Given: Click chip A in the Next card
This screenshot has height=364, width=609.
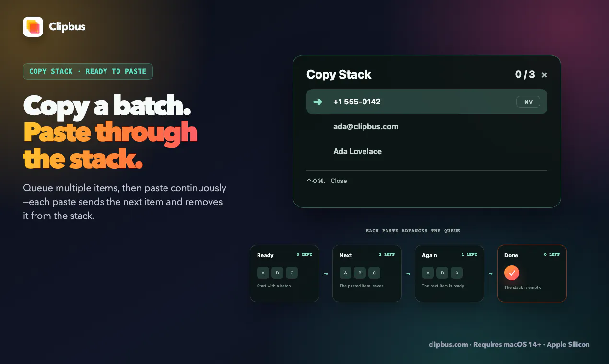Looking at the screenshot, I should [x=345, y=273].
